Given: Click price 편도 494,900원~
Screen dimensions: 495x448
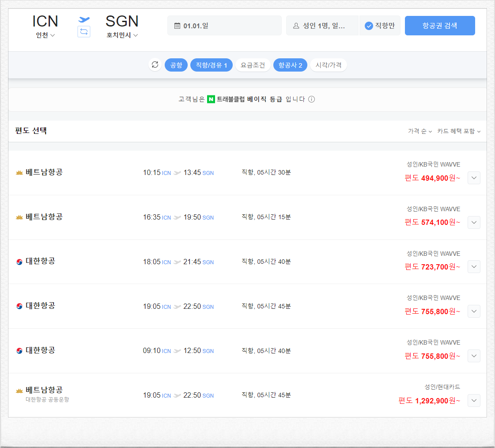Looking at the screenshot, I should pyautogui.click(x=432, y=178).
